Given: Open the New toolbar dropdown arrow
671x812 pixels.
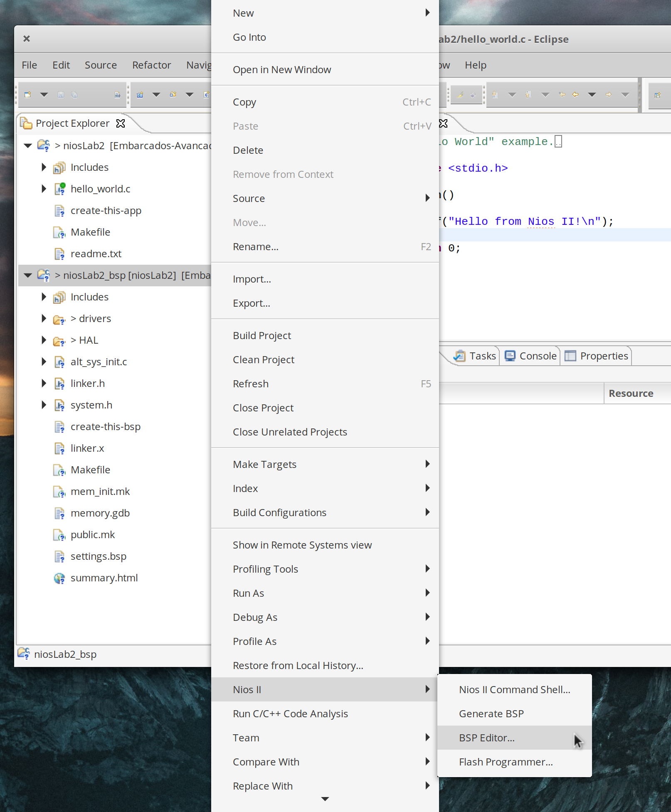Looking at the screenshot, I should point(44,95).
